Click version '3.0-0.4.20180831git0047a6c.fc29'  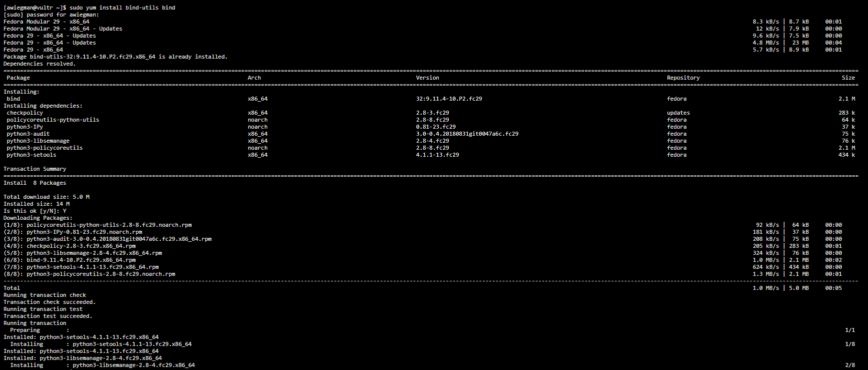pos(467,134)
